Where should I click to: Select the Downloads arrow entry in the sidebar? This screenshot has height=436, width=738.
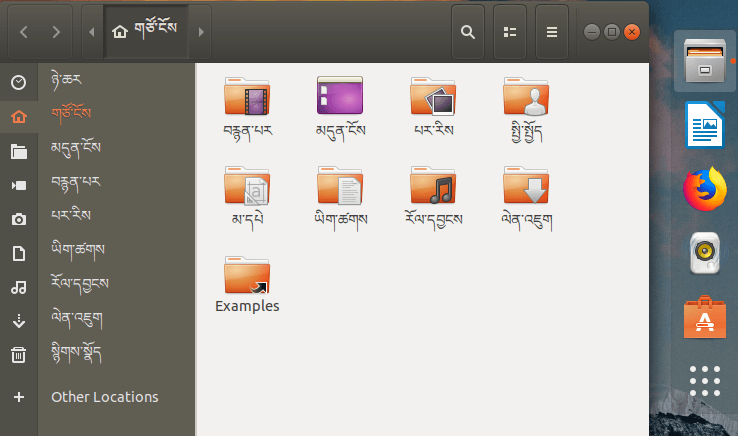[x=18, y=321]
